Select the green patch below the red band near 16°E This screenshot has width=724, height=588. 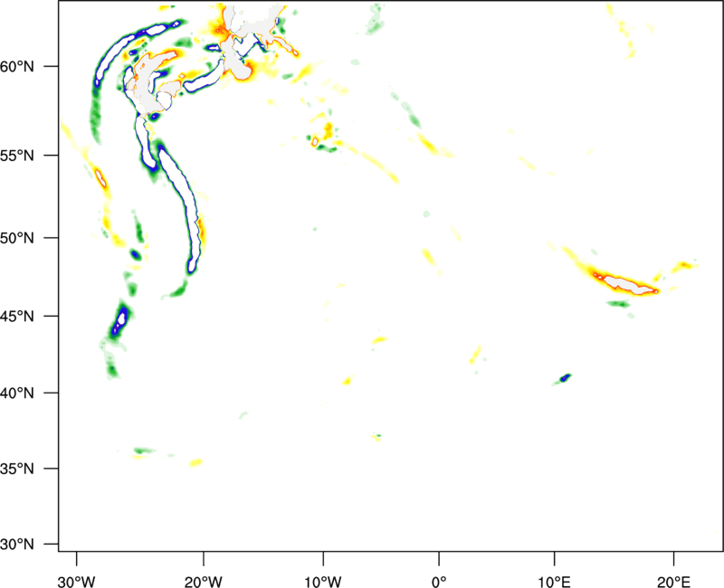click(x=619, y=304)
